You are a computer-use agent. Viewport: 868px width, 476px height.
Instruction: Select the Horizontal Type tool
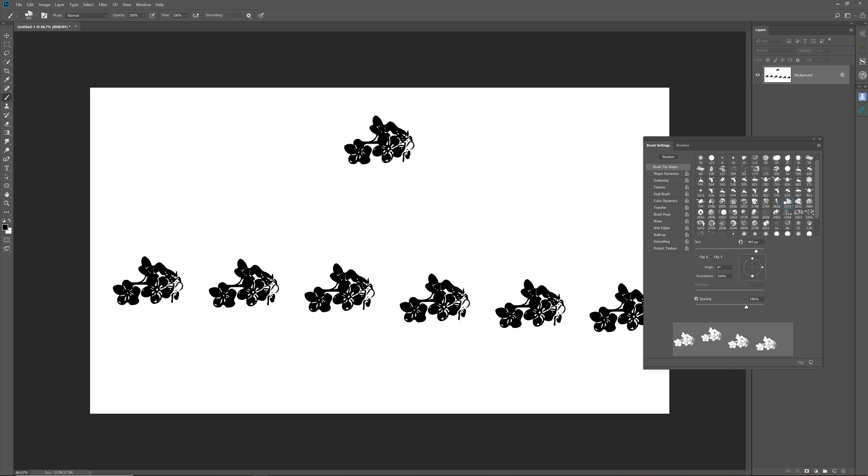point(7,168)
